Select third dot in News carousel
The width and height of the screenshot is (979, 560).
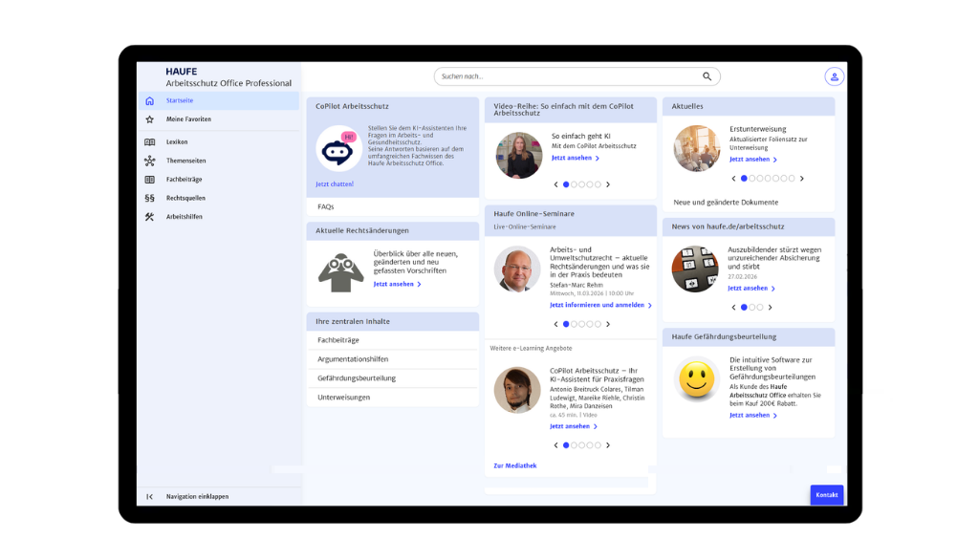click(x=760, y=308)
